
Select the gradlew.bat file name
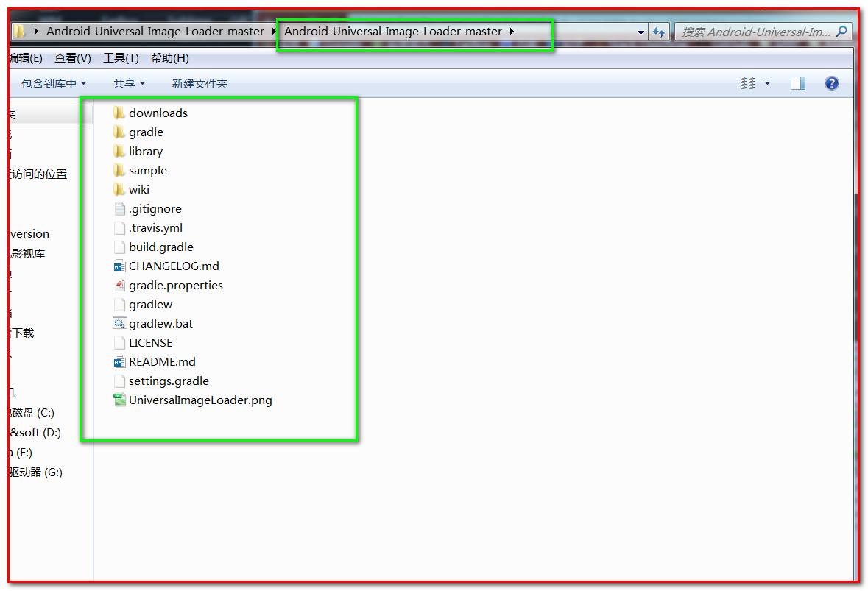pyautogui.click(x=161, y=324)
